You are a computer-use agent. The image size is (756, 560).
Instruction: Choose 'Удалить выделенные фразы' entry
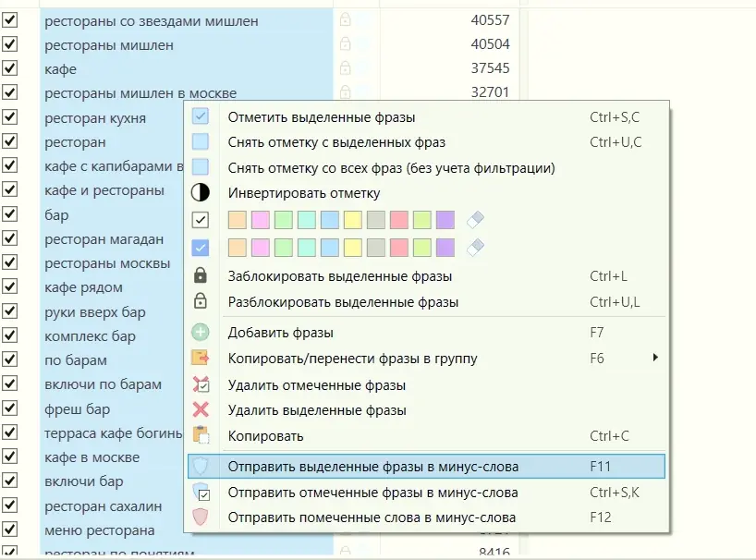(x=426, y=410)
